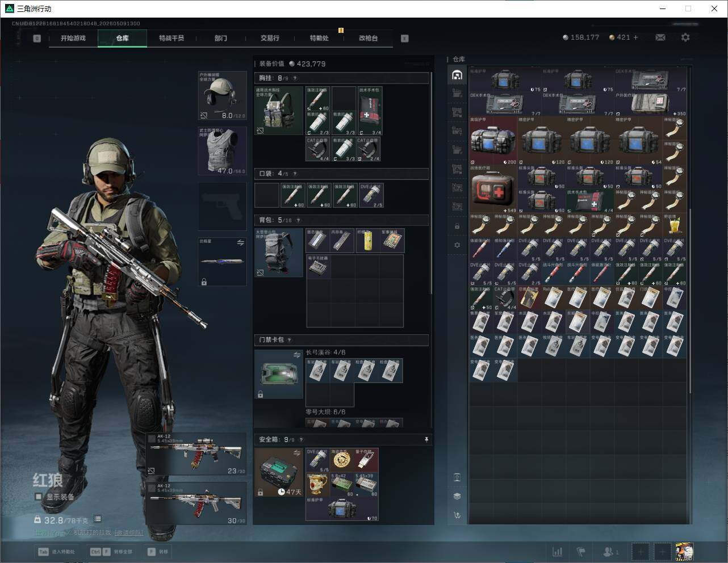Click the 安全箱 help question mark

pyautogui.click(x=301, y=439)
